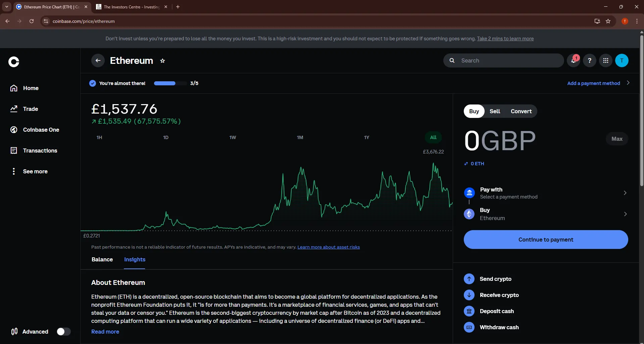Switch to the Convert tab
The image size is (644, 344).
pyautogui.click(x=521, y=111)
